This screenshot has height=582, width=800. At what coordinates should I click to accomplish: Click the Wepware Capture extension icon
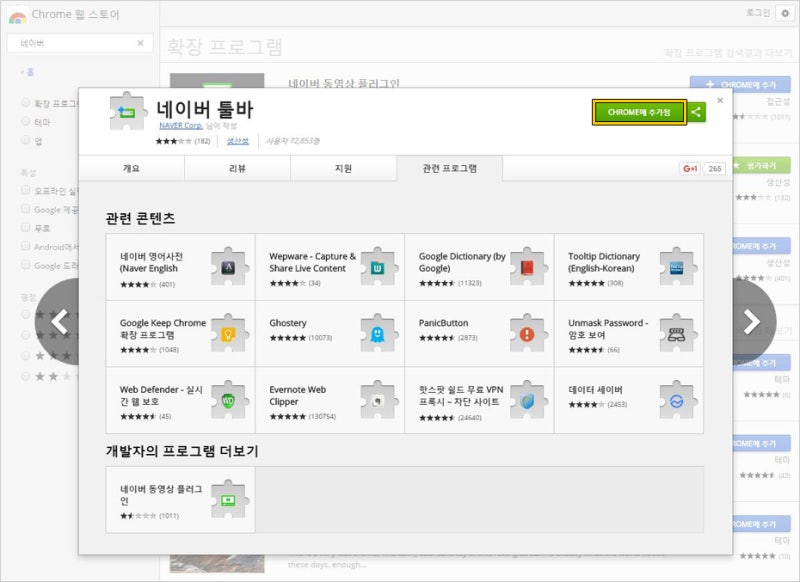pos(378,267)
